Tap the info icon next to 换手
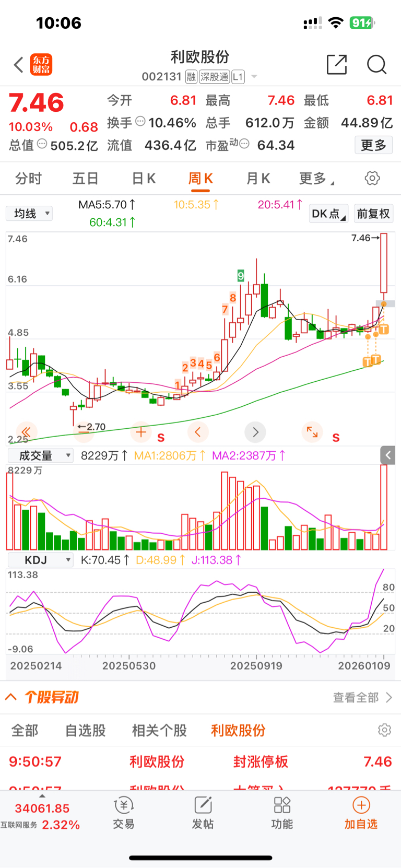Screen dimensions: 401x868 [x=140, y=121]
